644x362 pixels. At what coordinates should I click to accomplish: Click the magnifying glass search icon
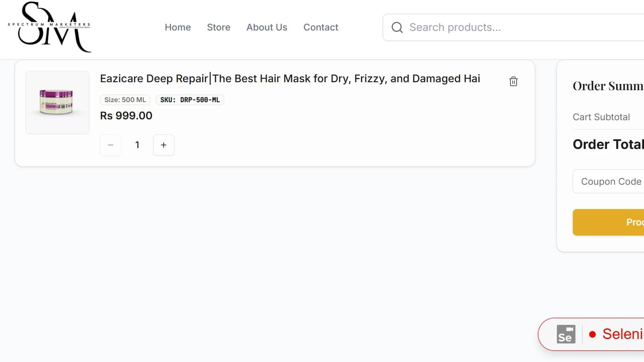point(397,27)
